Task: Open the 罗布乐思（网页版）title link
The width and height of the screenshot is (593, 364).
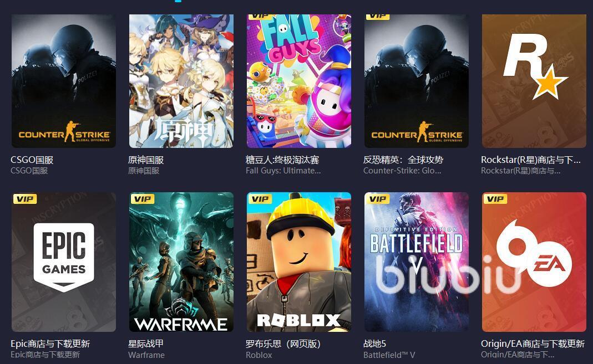Action: click(283, 344)
